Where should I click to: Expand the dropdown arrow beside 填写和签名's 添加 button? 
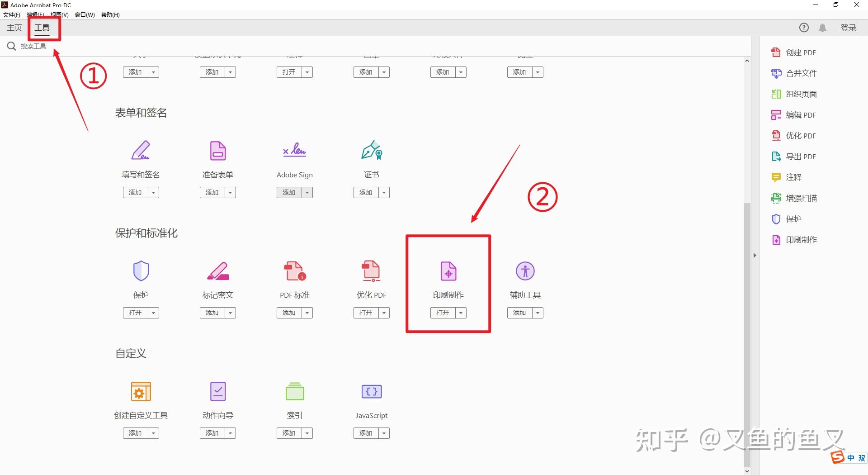(x=154, y=193)
